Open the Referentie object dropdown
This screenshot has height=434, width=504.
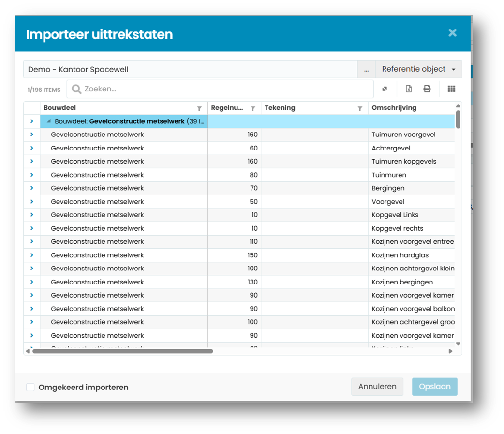418,69
